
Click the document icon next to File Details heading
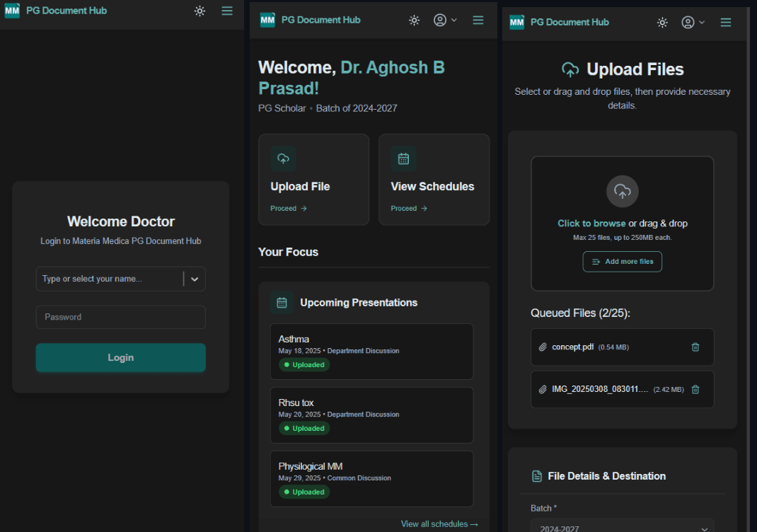click(537, 475)
